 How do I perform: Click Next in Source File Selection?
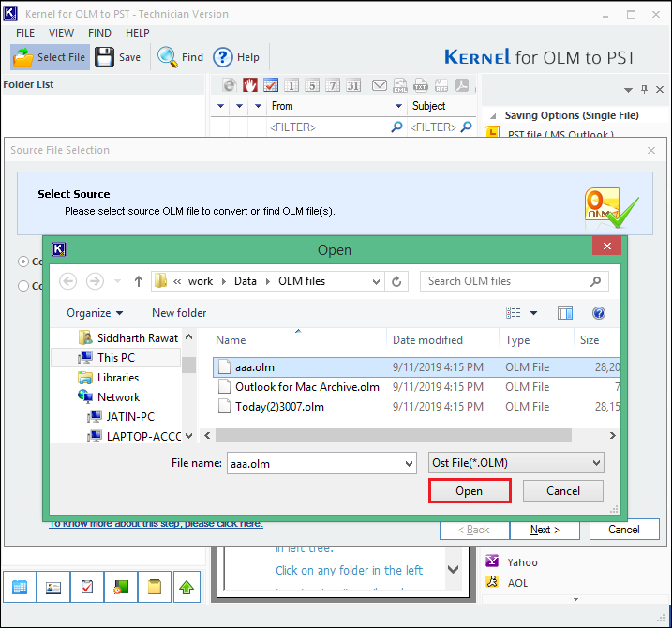click(x=545, y=530)
